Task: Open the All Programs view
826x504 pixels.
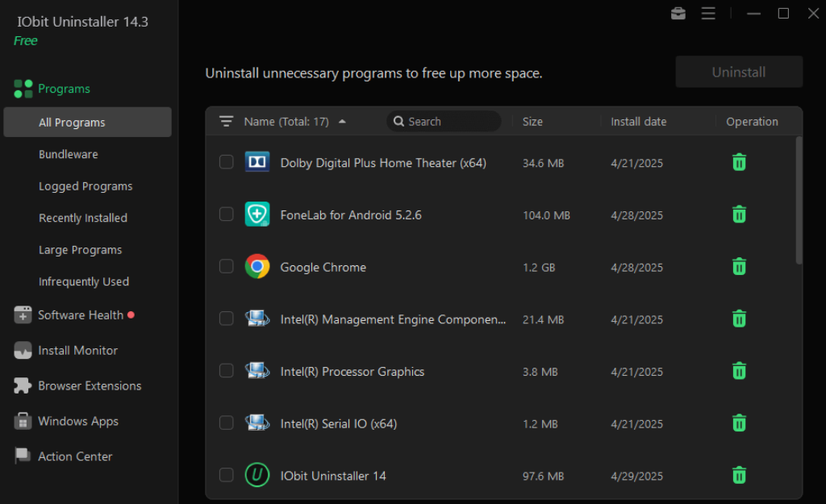Action: click(x=87, y=123)
